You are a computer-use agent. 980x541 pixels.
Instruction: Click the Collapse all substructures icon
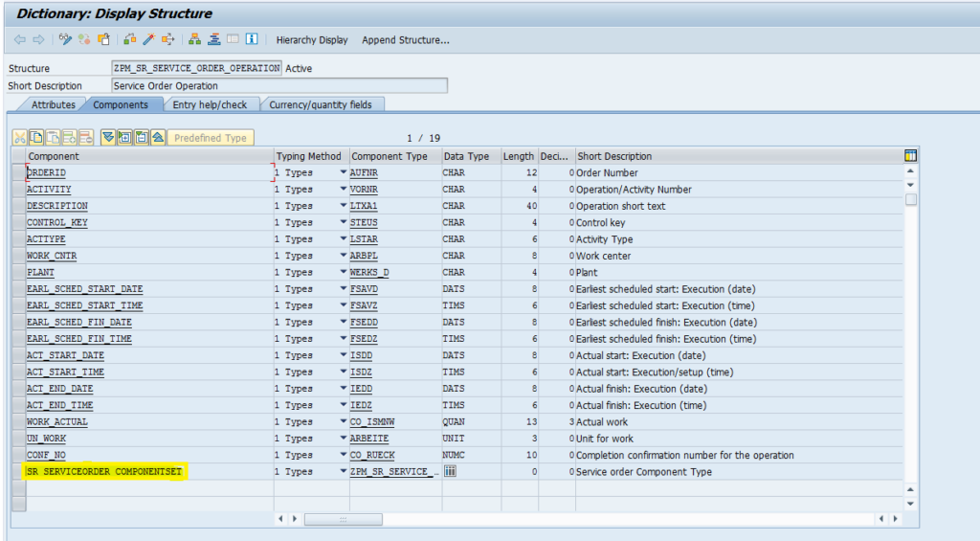(142, 138)
